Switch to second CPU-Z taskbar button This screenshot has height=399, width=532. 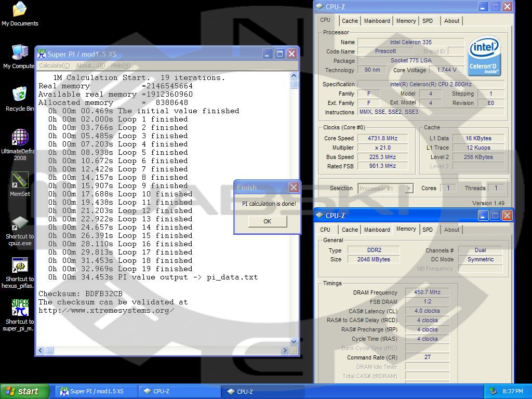pyautogui.click(x=263, y=391)
